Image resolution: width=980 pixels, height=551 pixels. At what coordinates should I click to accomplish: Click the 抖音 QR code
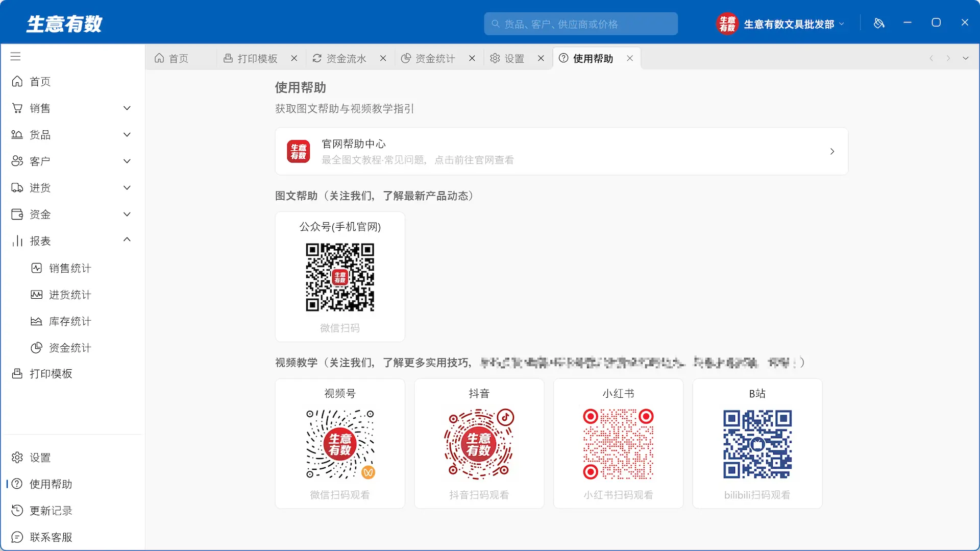click(x=479, y=444)
